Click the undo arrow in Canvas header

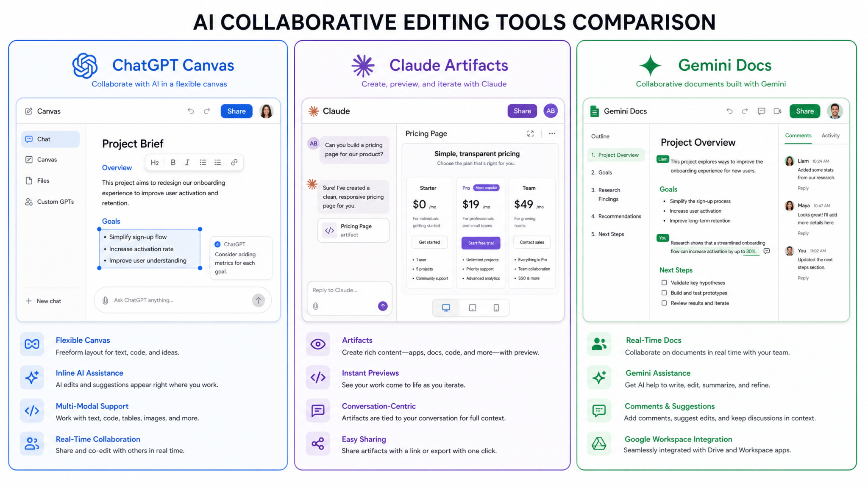click(x=191, y=111)
